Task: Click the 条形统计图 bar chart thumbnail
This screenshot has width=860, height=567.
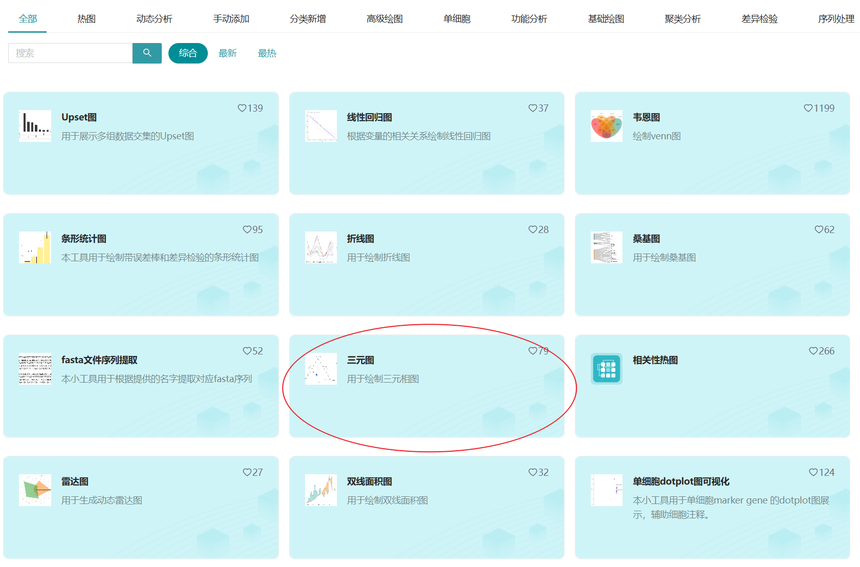Action: 35,247
